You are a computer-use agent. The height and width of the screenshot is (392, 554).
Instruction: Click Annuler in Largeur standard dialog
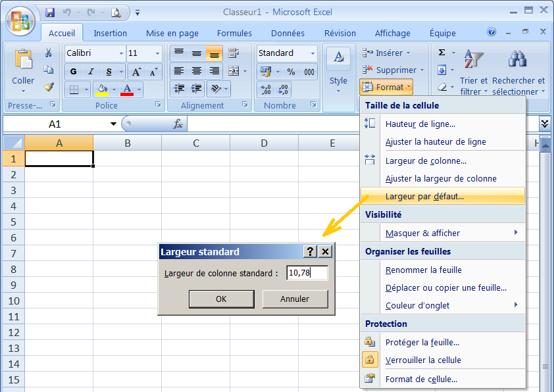point(295,299)
